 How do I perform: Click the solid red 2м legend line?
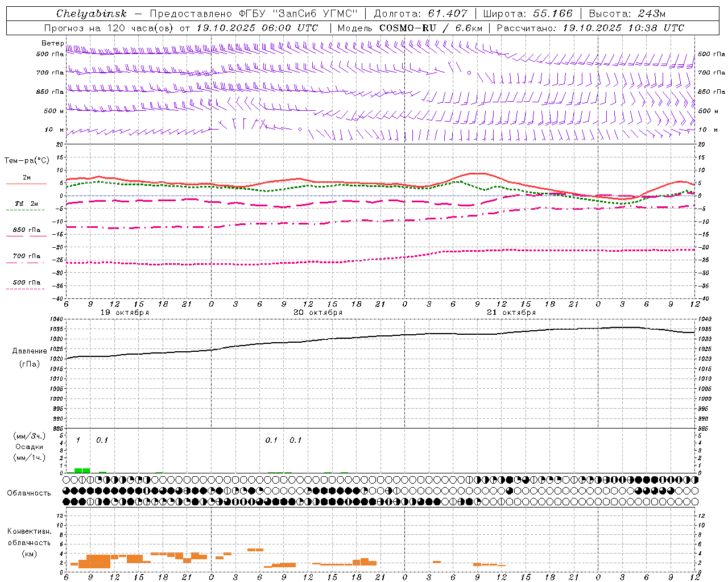[x=26, y=184]
